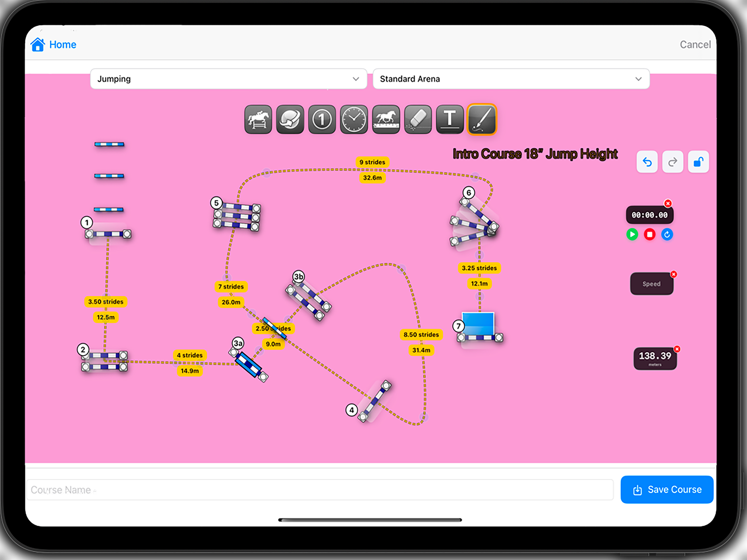This screenshot has width=747, height=560.
Task: Select the jump numbering tool
Action: click(x=322, y=119)
